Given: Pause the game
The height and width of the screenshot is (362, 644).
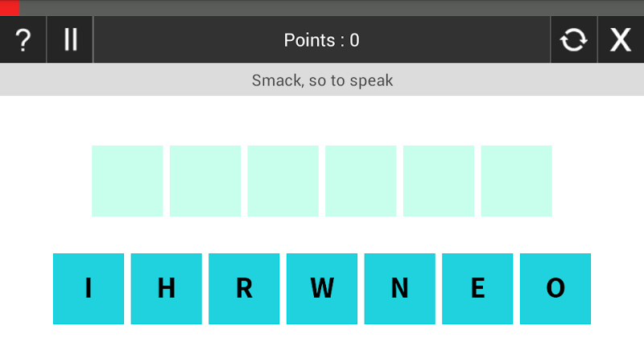Looking at the screenshot, I should pyautogui.click(x=71, y=39).
